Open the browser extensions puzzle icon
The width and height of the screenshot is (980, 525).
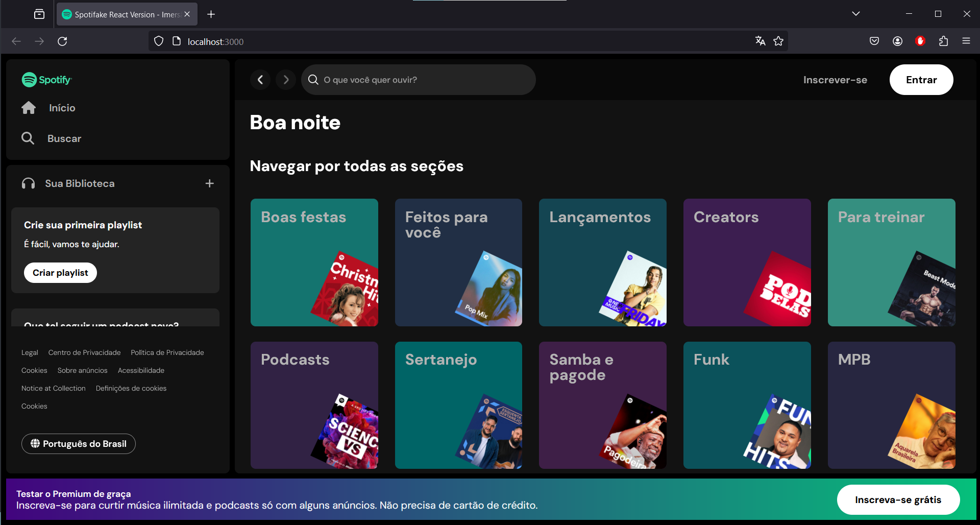pyautogui.click(x=943, y=41)
